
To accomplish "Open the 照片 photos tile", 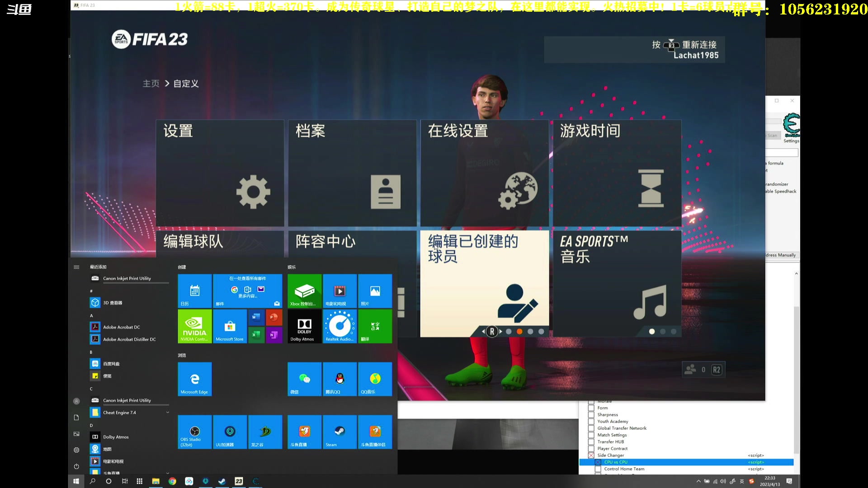I will point(375,291).
